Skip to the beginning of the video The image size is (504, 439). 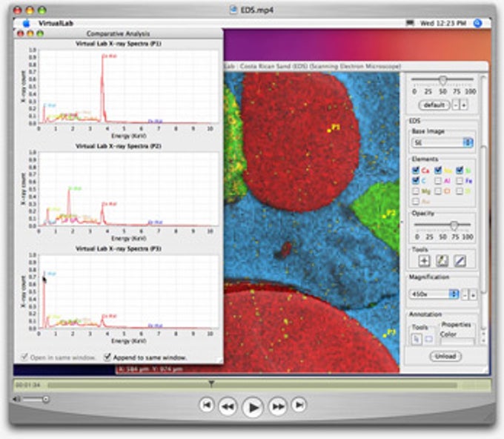[206, 405]
